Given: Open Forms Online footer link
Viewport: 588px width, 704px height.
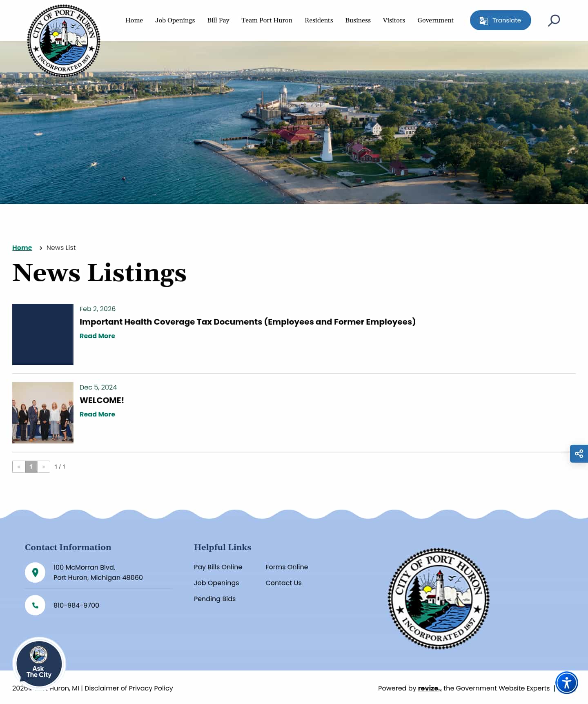Looking at the screenshot, I should (x=287, y=567).
